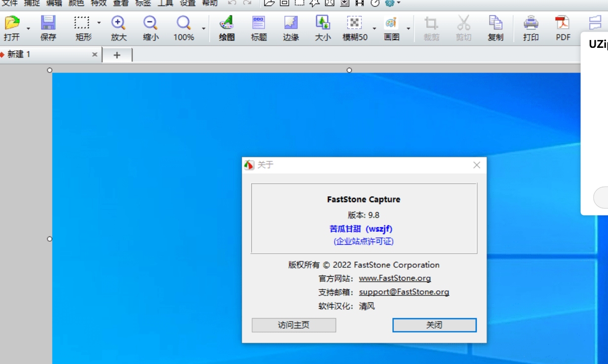Open the 捕捉 menu
Screen dimensions: 608x364
click(32, 3)
